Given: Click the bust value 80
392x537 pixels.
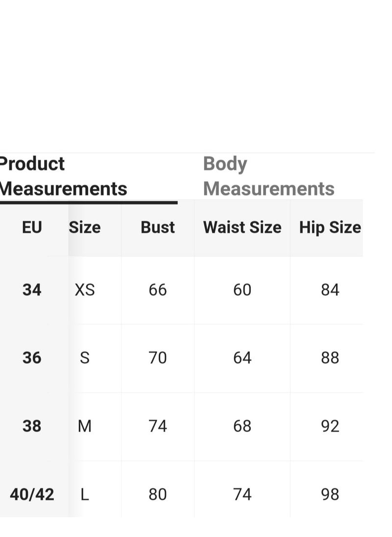Looking at the screenshot, I should tap(158, 494).
